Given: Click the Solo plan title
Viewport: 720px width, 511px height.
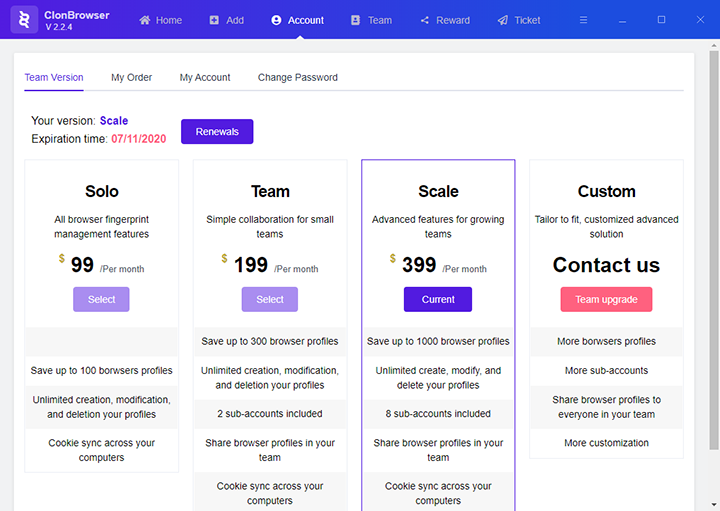Looking at the screenshot, I should tap(101, 191).
